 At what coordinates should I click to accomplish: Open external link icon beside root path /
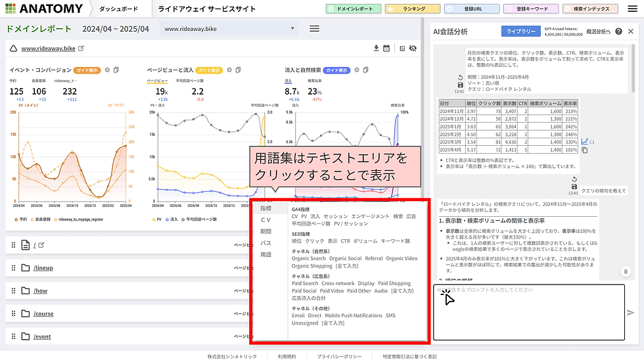point(41,245)
